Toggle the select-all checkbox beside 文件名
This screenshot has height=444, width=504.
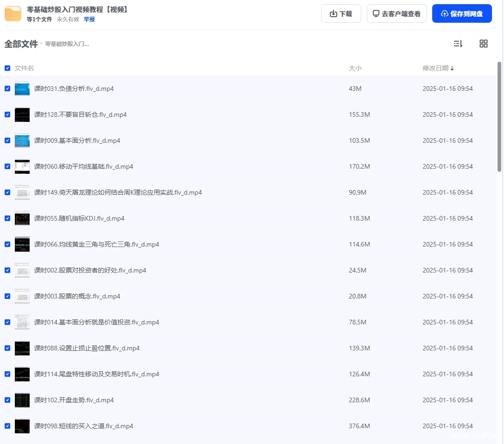pos(7,68)
